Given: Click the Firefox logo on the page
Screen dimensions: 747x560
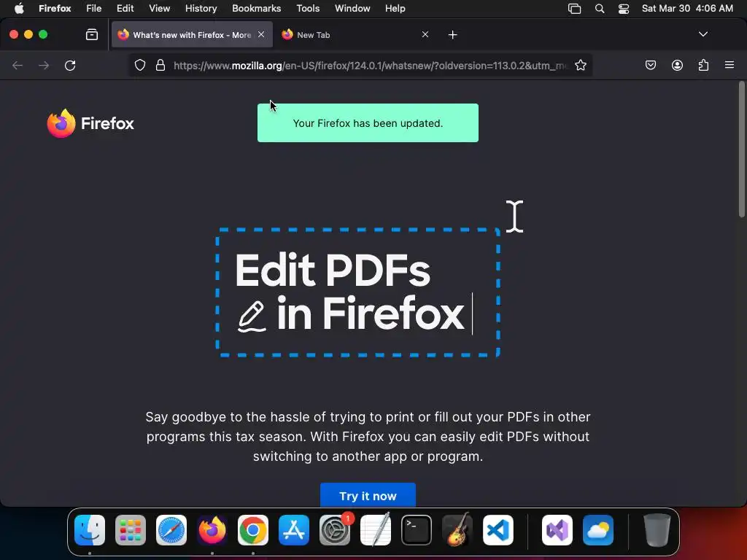Looking at the screenshot, I should [90, 123].
